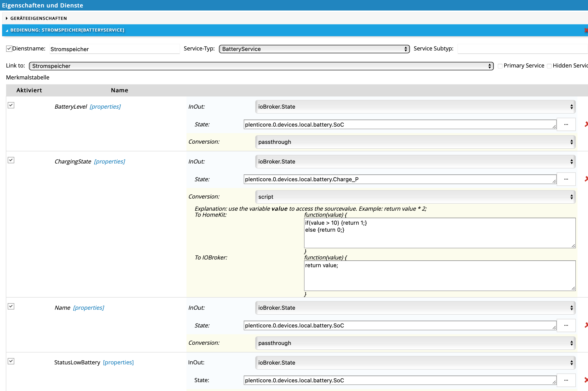This screenshot has width=588, height=391.
Task: Open the Service-Typ BatteryService dropdown
Action: coord(314,49)
